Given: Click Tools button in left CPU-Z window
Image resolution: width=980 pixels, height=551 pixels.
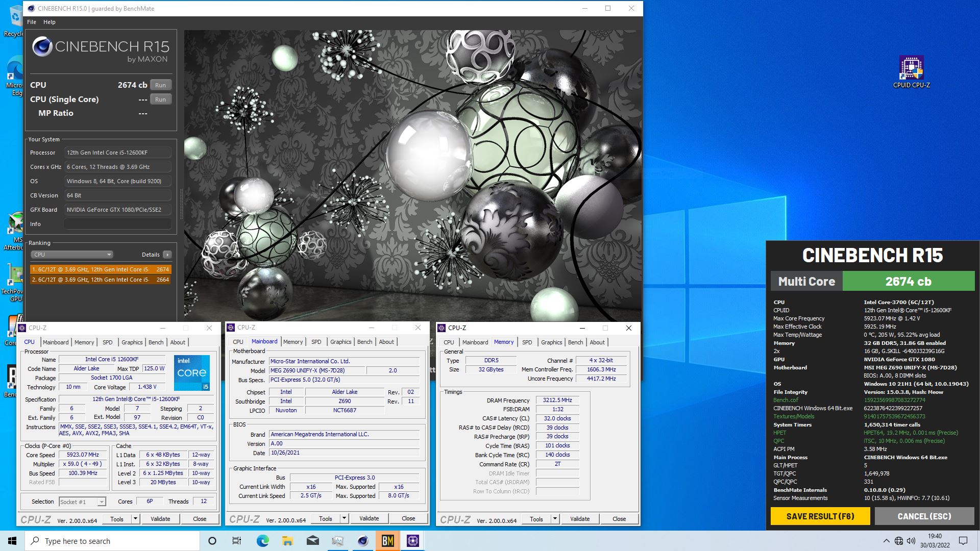Looking at the screenshot, I should 117,519.
